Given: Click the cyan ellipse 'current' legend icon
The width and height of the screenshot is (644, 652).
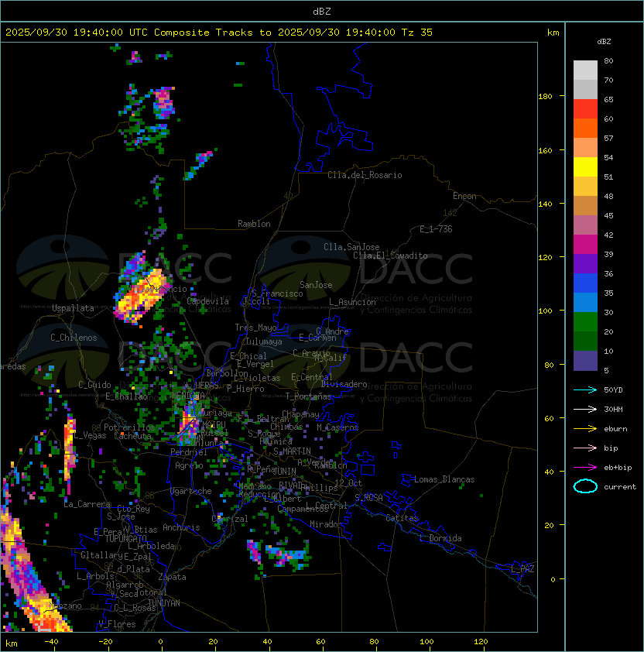Looking at the screenshot, I should click(x=585, y=486).
